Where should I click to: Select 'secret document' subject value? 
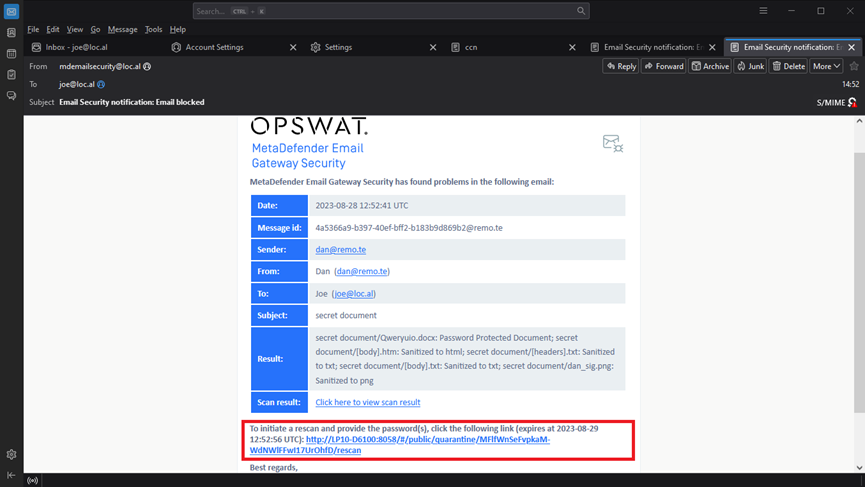[x=346, y=315]
